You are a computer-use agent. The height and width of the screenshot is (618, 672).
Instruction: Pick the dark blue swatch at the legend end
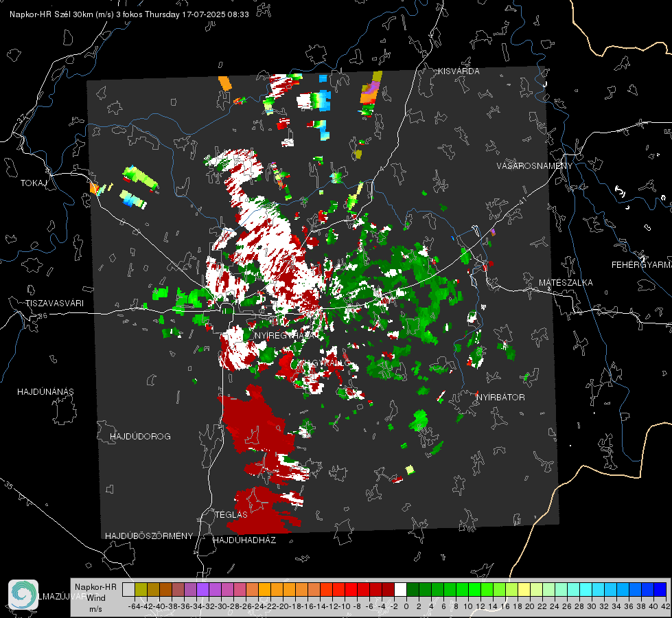click(x=660, y=589)
